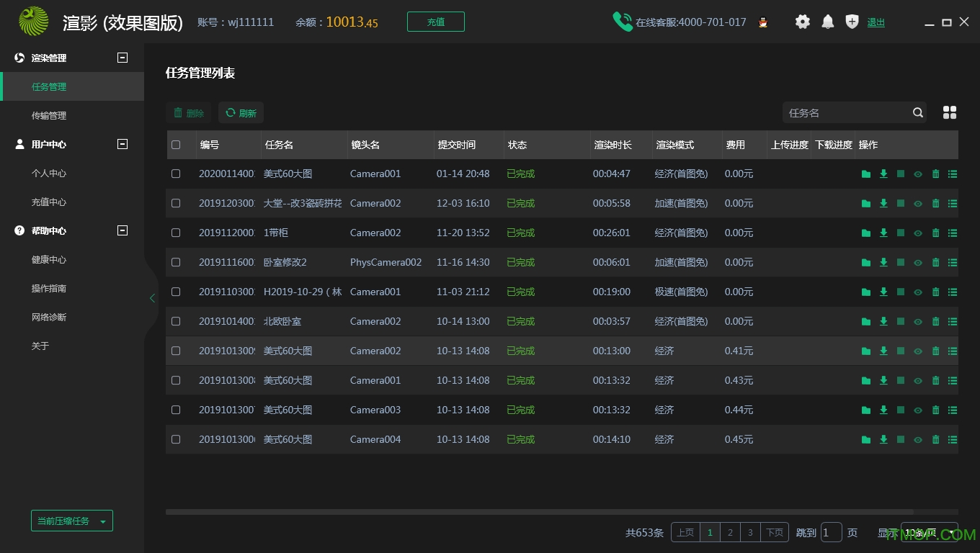This screenshot has height=553, width=980.
Task: Tick the select-all checkbox in the table header
Action: point(176,145)
